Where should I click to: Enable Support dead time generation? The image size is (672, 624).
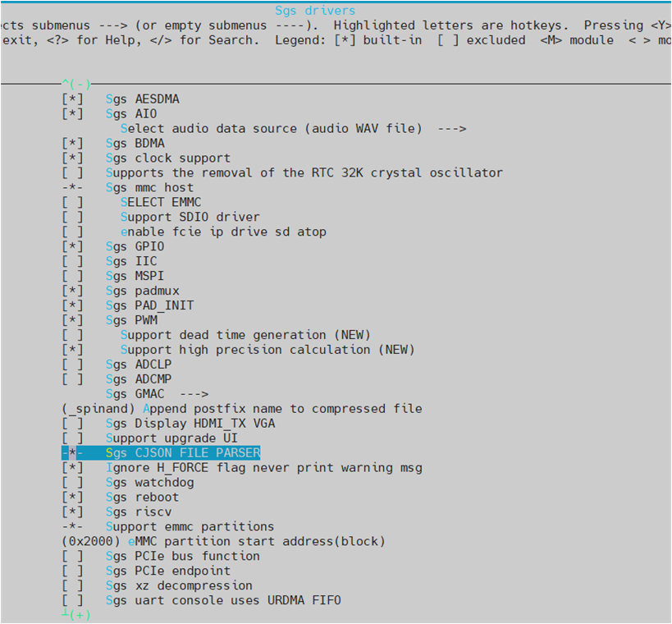coord(72,335)
